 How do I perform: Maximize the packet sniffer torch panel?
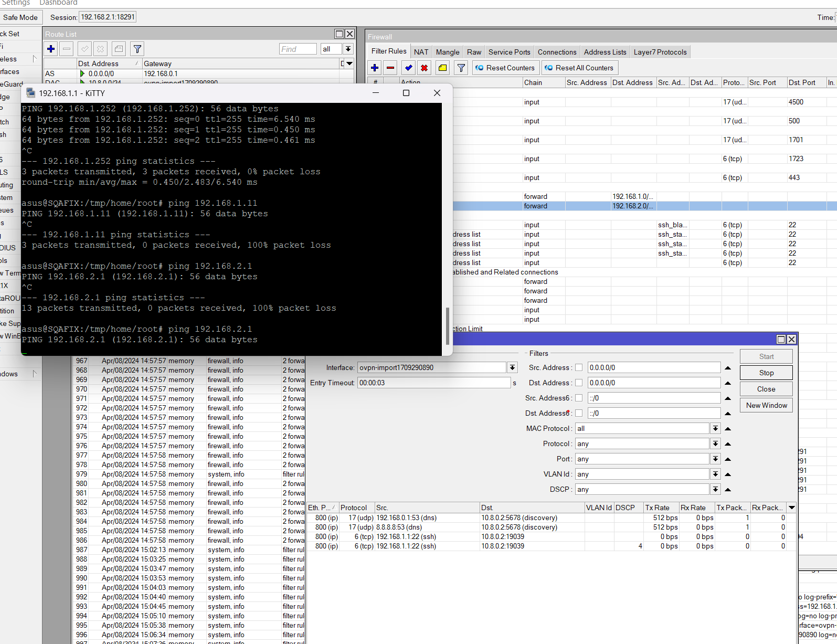click(x=781, y=340)
